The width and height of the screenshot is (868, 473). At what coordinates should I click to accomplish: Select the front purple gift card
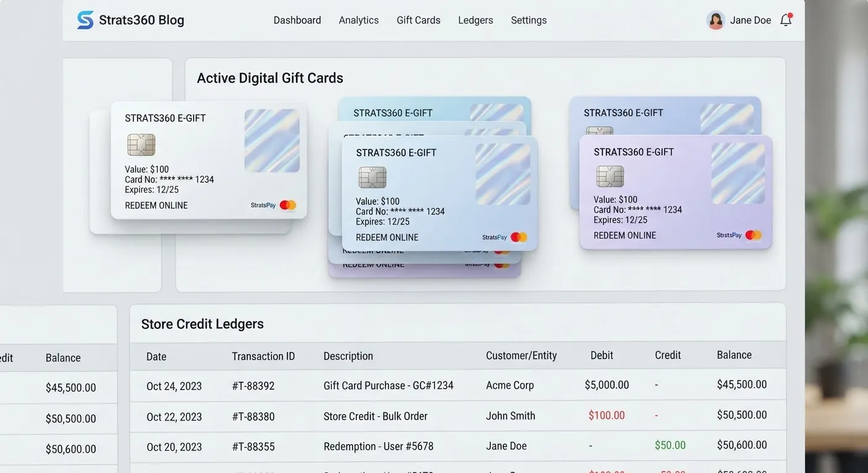tap(676, 192)
